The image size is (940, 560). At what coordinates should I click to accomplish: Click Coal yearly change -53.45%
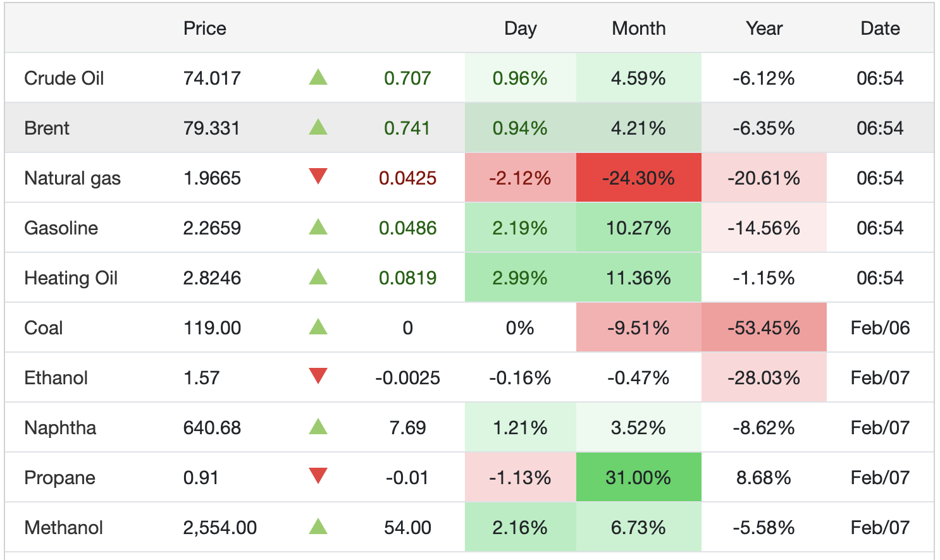coord(764,328)
